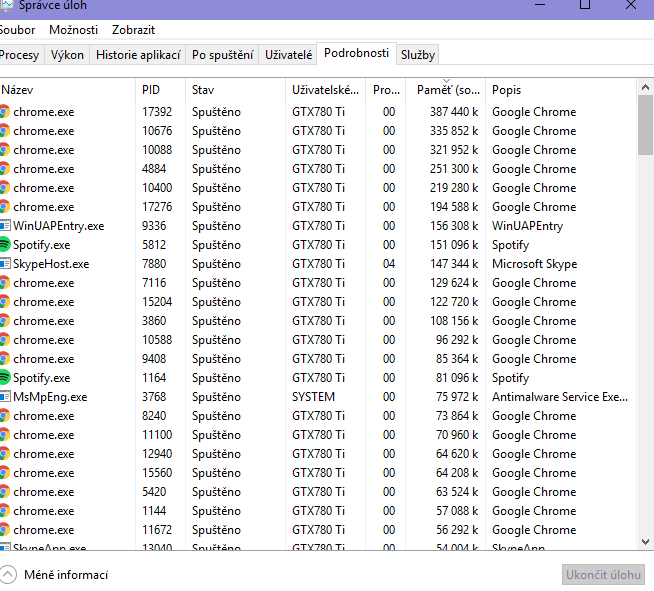Click the WinUAPEntry.exe process icon

5,226
